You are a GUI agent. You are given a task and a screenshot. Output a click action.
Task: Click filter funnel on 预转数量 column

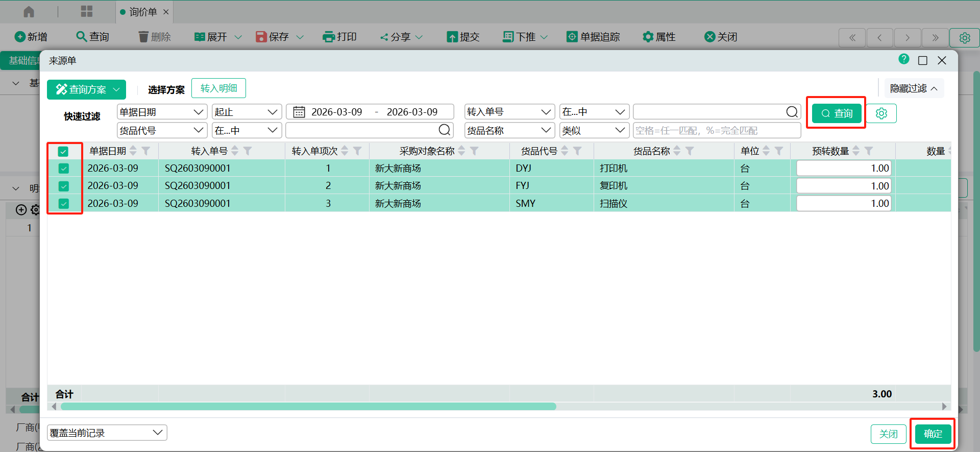click(869, 151)
